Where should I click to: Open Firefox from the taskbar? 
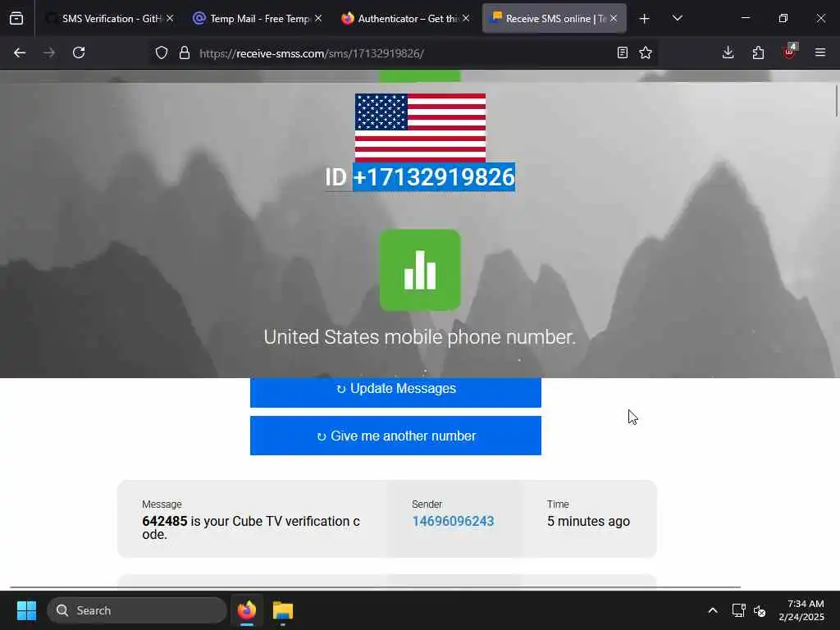[247, 610]
